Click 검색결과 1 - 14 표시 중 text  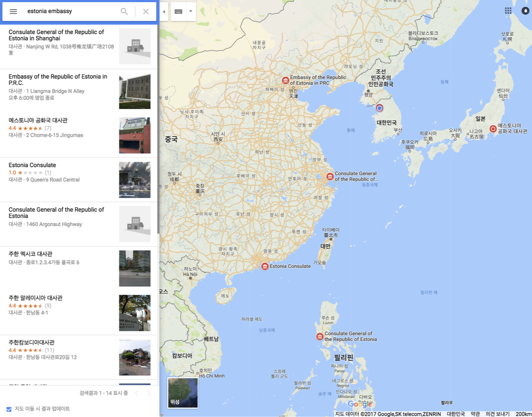click(x=104, y=393)
